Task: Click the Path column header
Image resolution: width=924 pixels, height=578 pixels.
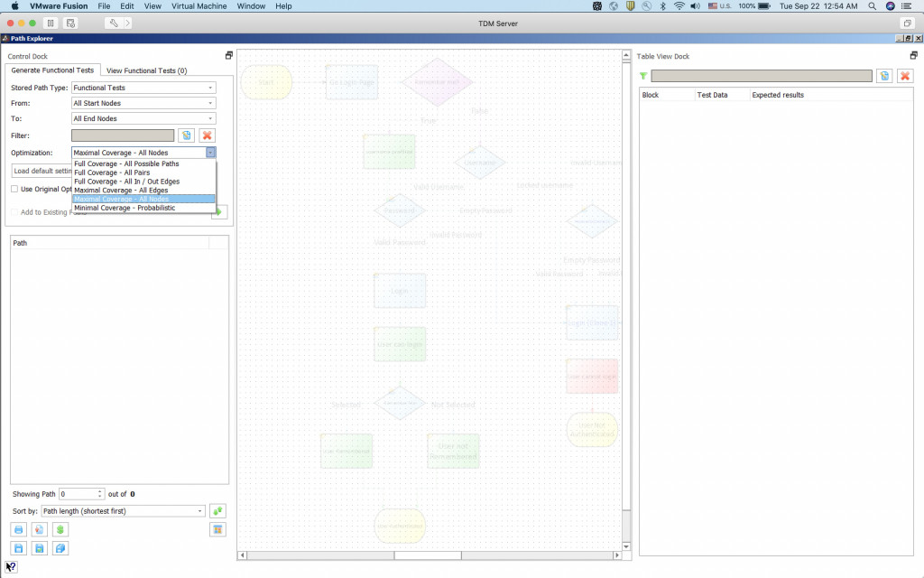Action: pyautogui.click(x=109, y=243)
